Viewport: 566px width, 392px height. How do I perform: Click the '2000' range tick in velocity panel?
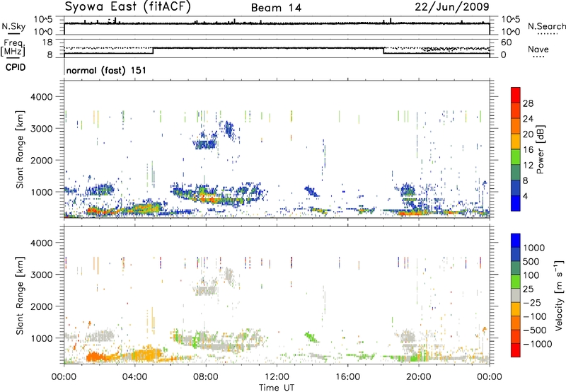click(42, 306)
